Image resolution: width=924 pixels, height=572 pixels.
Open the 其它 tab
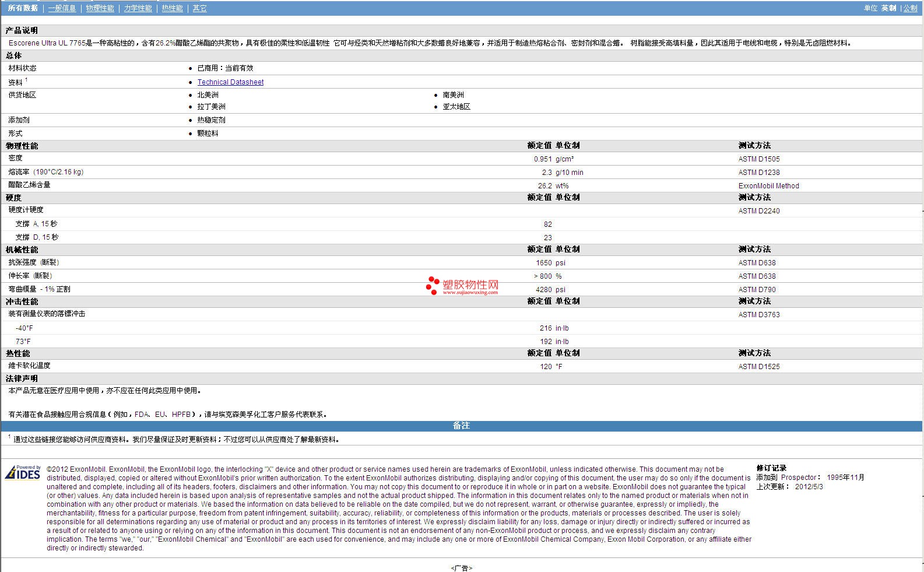199,8
